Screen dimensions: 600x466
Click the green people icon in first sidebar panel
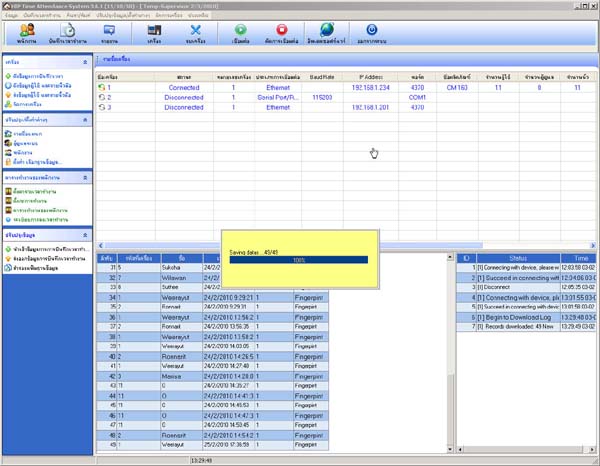click(x=8, y=104)
